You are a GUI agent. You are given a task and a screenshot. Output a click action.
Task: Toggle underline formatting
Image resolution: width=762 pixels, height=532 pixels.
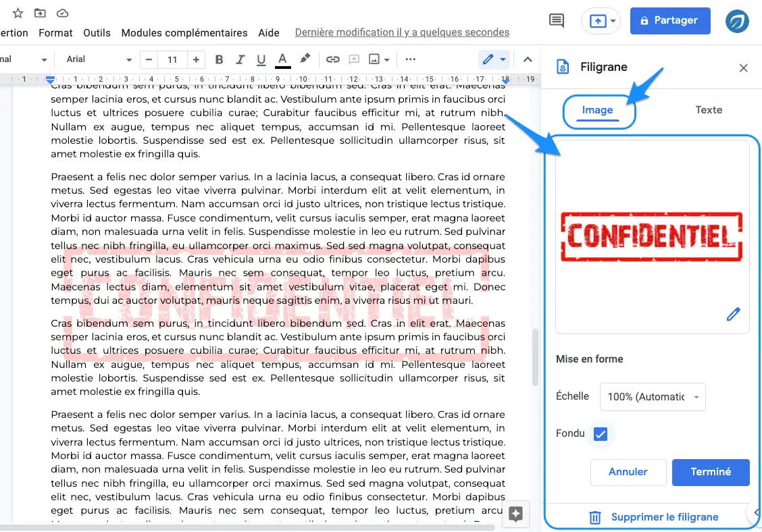(261, 60)
